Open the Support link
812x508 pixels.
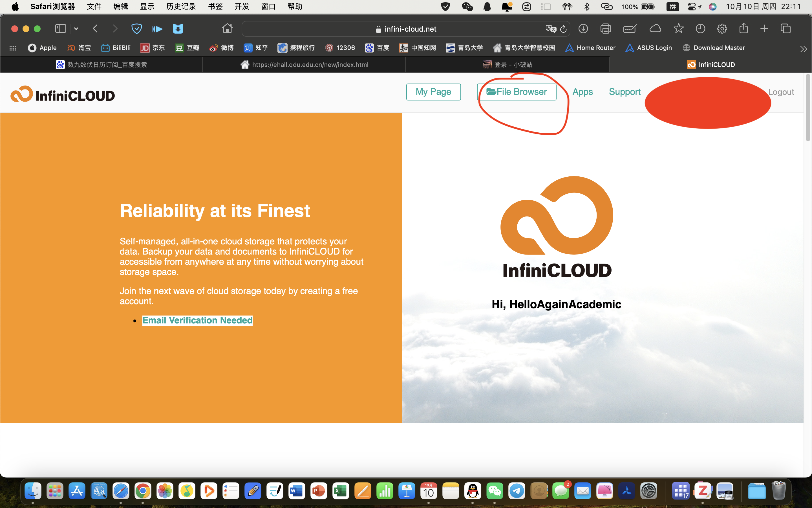tap(625, 92)
